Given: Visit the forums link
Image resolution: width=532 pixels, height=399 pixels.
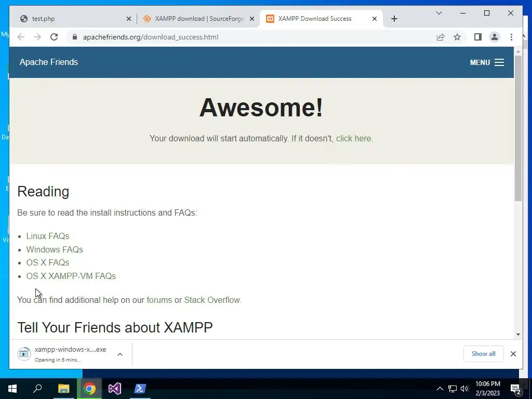Looking at the screenshot, I should point(159,300).
